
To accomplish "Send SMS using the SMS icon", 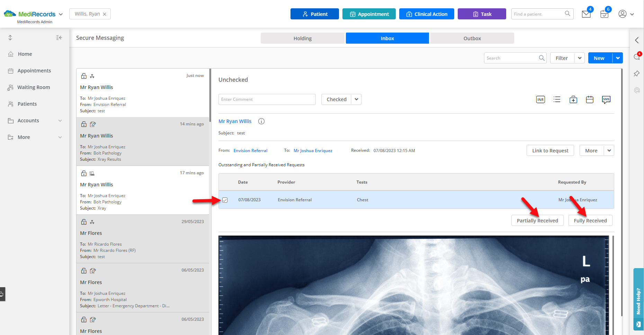I will pyautogui.click(x=606, y=99).
